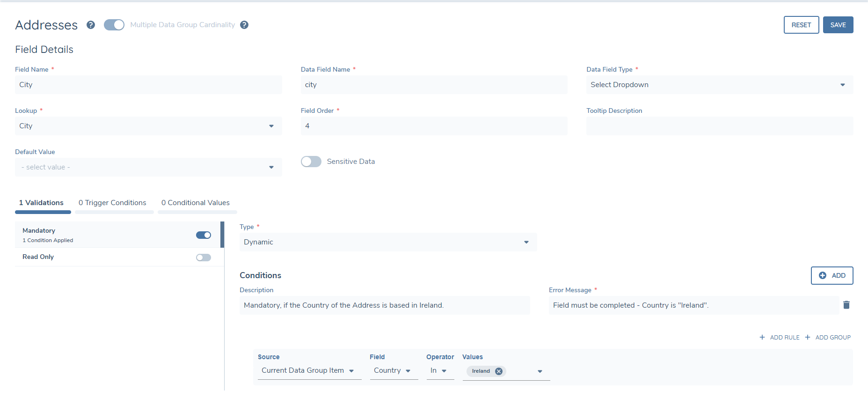Click the help icon next to Addresses
The width and height of the screenshot is (868, 406).
point(91,25)
